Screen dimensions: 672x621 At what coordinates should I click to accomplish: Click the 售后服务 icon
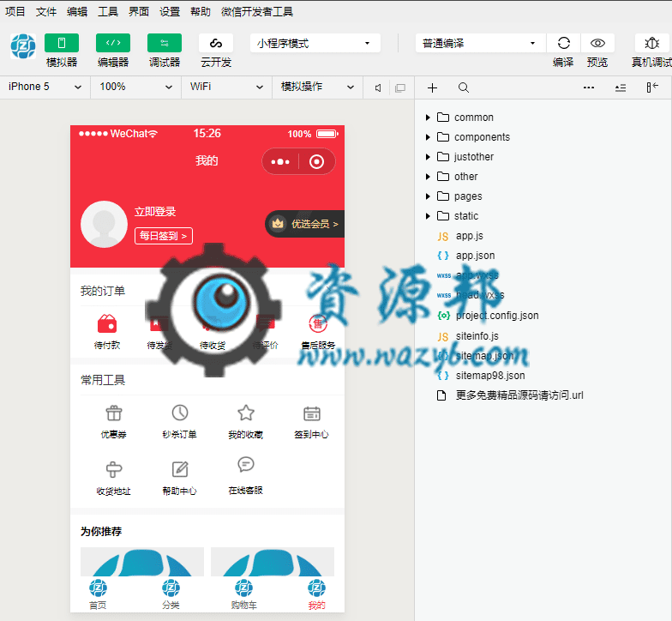[x=318, y=324]
